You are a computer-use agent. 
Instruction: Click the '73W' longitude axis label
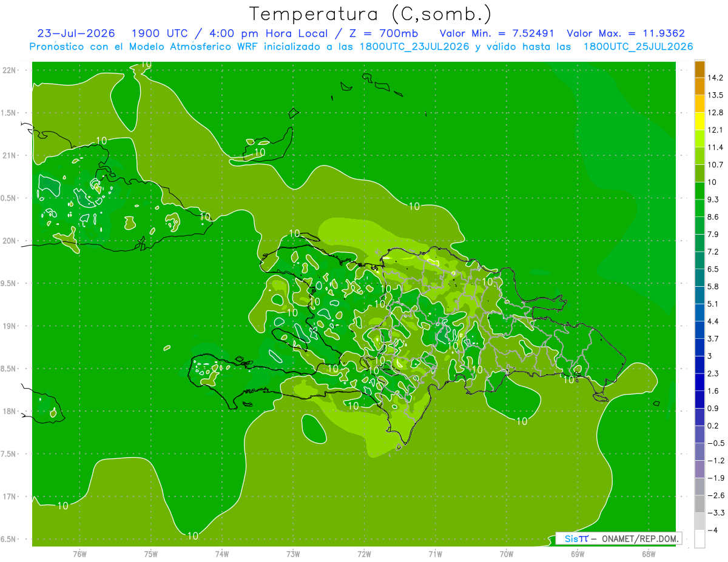pyautogui.click(x=293, y=554)
